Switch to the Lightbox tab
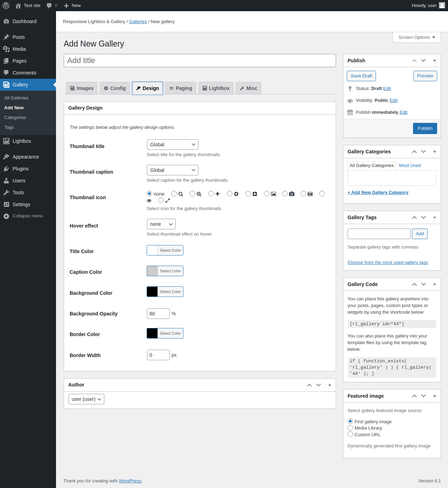The width and height of the screenshot is (448, 488). pos(216,88)
